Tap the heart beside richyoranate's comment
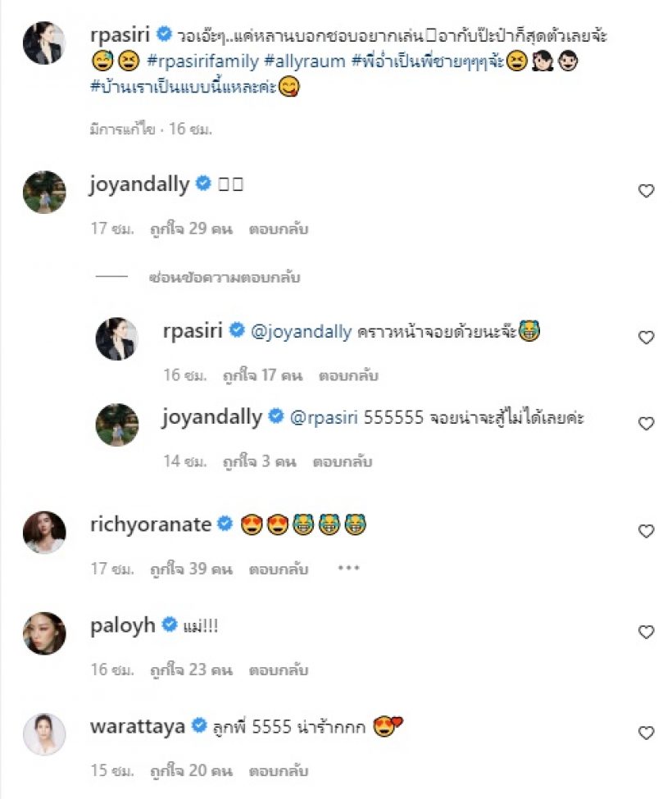672x799 pixels. click(646, 531)
